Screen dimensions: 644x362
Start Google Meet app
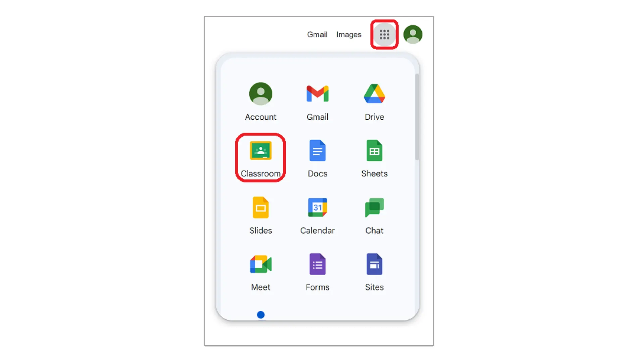coord(261,264)
